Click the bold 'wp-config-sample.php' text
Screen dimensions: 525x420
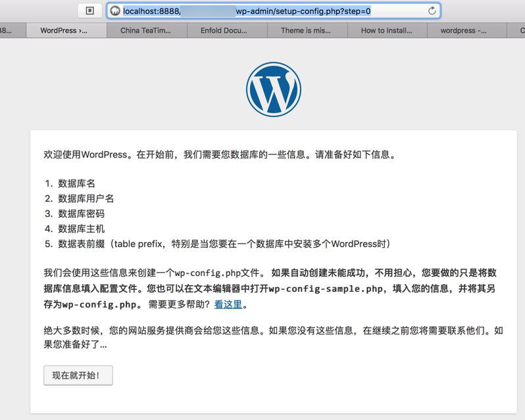point(326,289)
